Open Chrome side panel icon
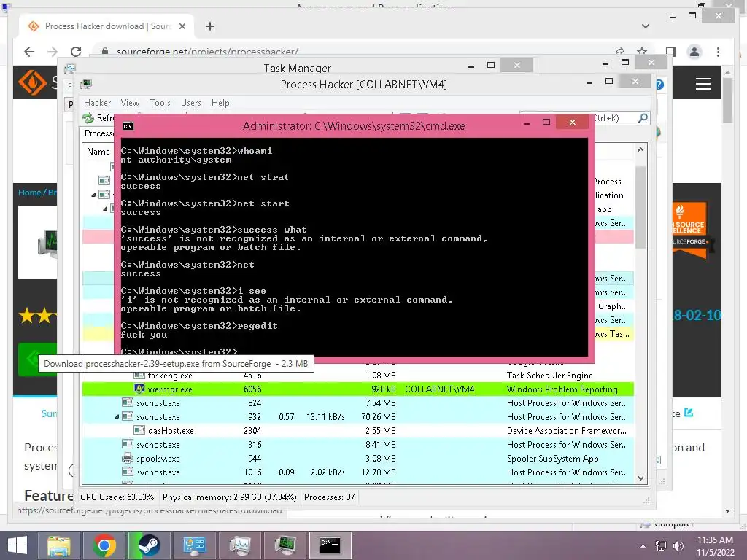 click(x=671, y=52)
